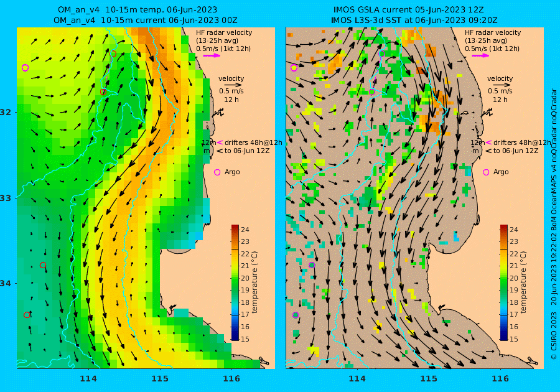Click the magenta HF radar arrow in OM_an_v4 legend
Image resolution: width=560 pixels, height=392 pixels.
pyautogui.click(x=212, y=55)
